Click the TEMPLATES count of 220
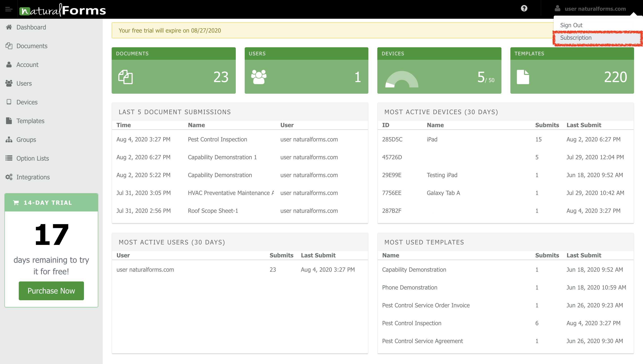 click(x=616, y=77)
